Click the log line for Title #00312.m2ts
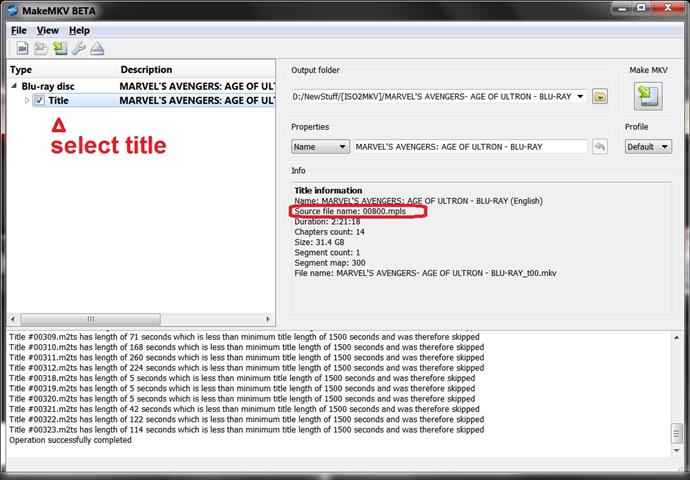Viewport: 690px width, 480px height. coord(246,368)
